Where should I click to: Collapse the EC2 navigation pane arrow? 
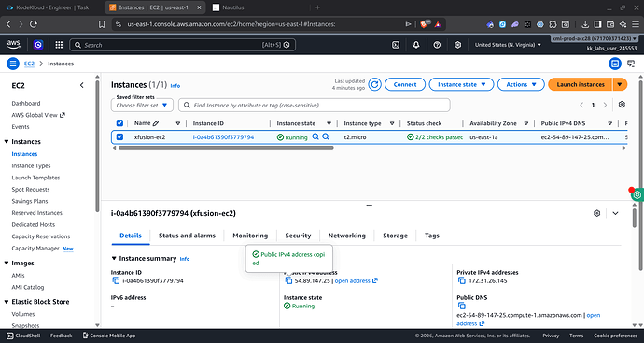[82, 85]
